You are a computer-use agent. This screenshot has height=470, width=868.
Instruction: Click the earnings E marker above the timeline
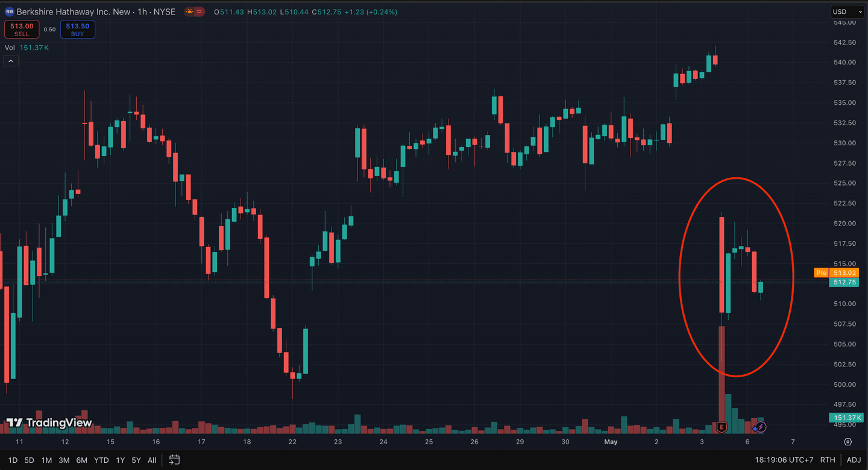pyautogui.click(x=721, y=427)
